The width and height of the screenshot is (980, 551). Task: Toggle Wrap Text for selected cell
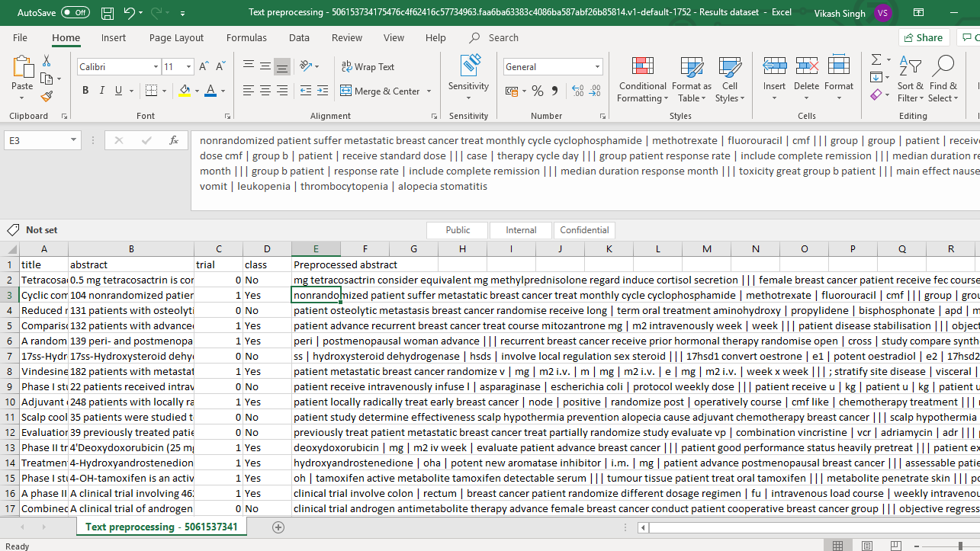point(368,67)
